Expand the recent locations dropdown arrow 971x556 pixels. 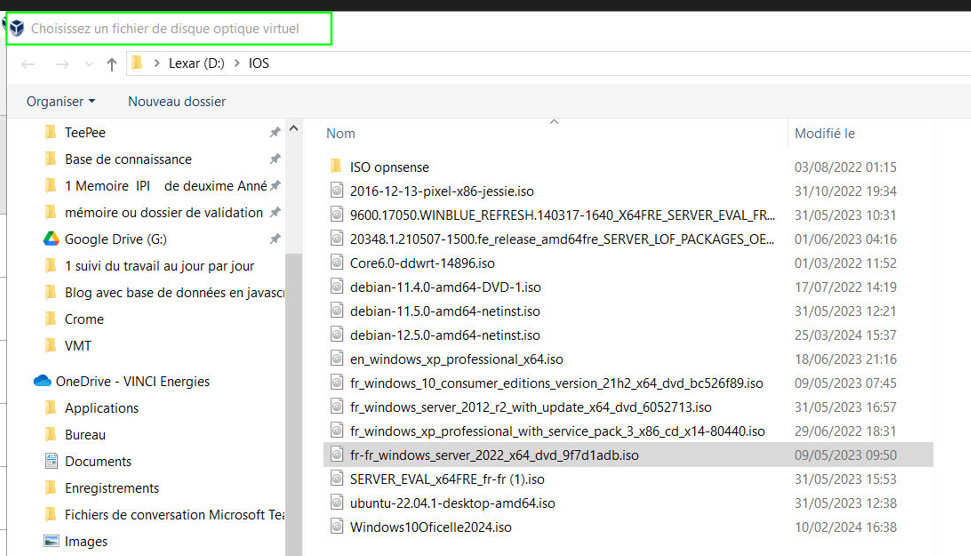click(x=89, y=64)
